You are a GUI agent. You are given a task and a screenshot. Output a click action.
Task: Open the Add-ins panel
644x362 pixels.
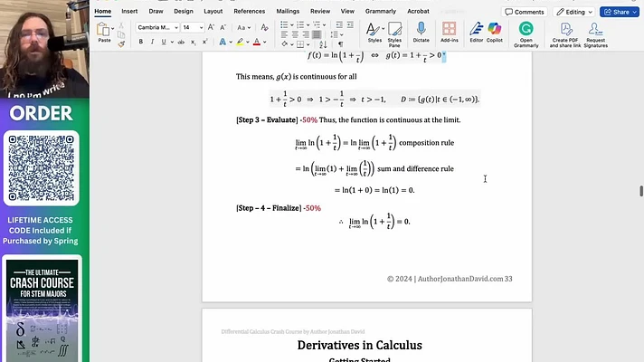pyautogui.click(x=449, y=33)
